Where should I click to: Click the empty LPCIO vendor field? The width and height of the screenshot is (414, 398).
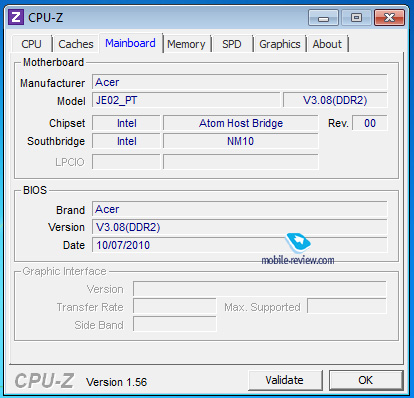coord(126,162)
